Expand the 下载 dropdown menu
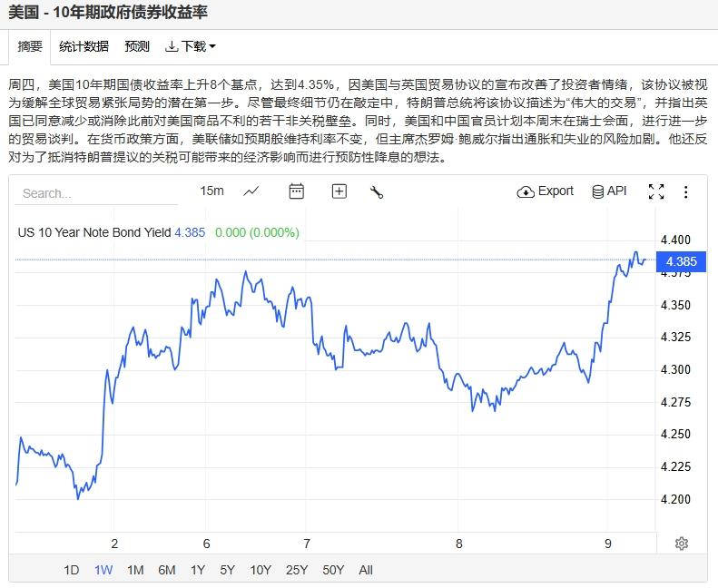718x588 pixels. point(191,46)
